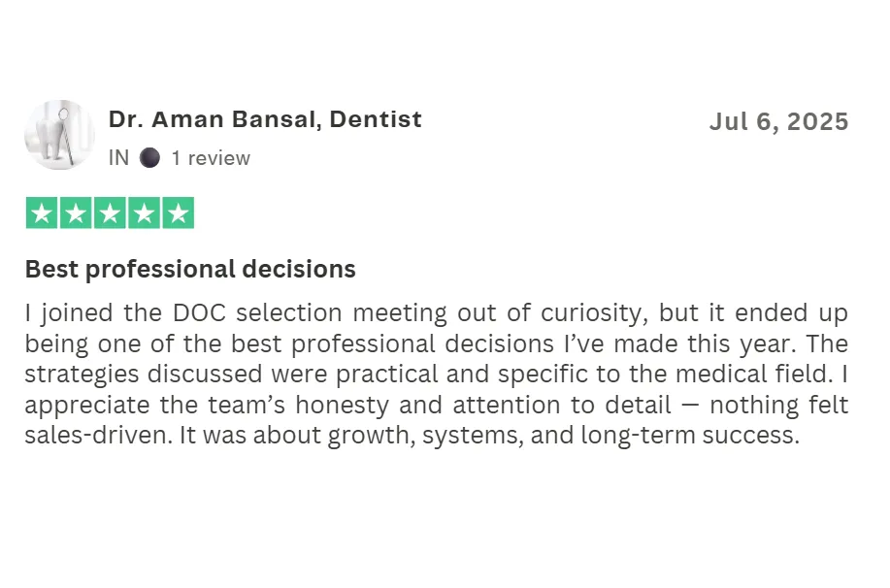
Task: Select the fifth rating star
Action: (178, 213)
